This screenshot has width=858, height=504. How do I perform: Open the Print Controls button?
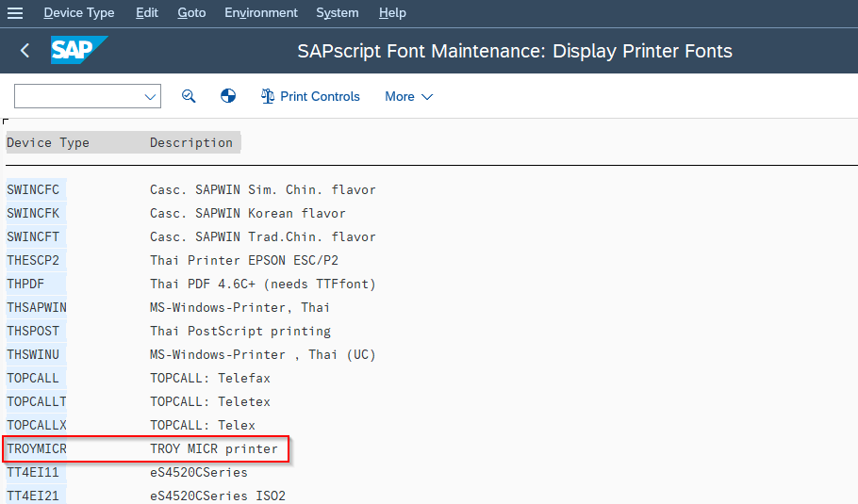click(x=310, y=96)
